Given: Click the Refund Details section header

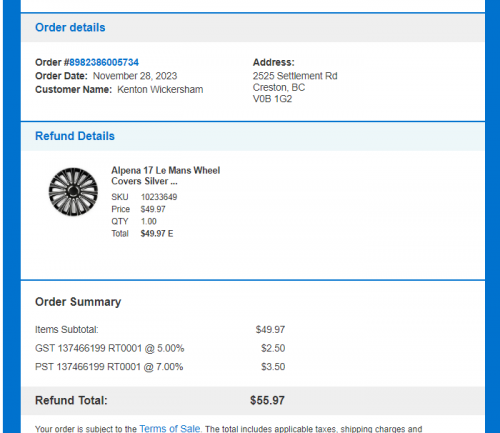Looking at the screenshot, I should [x=75, y=136].
